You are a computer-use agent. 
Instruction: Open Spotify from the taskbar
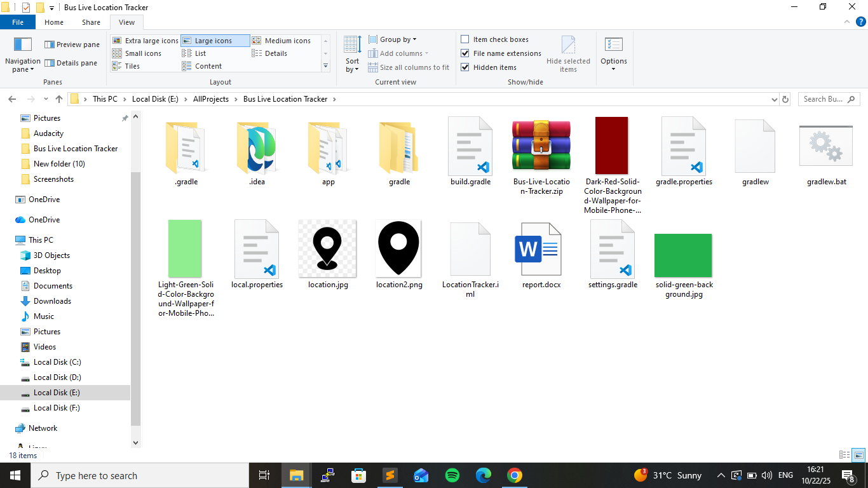(452, 475)
